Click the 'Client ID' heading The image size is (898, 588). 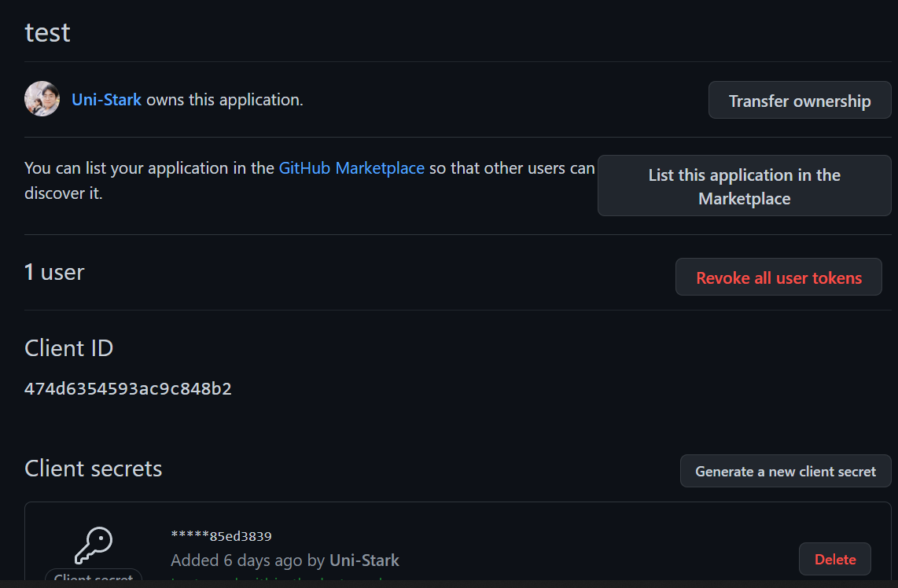click(x=68, y=348)
